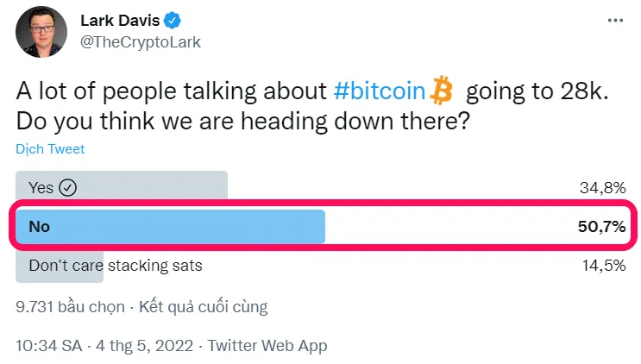This screenshot has width=641, height=364.
Task: Click the Dịch Tweet translate link
Action: click(50, 149)
